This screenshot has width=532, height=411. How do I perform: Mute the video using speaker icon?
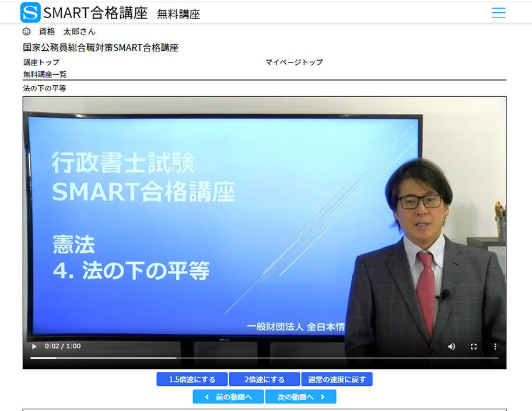pos(452,346)
